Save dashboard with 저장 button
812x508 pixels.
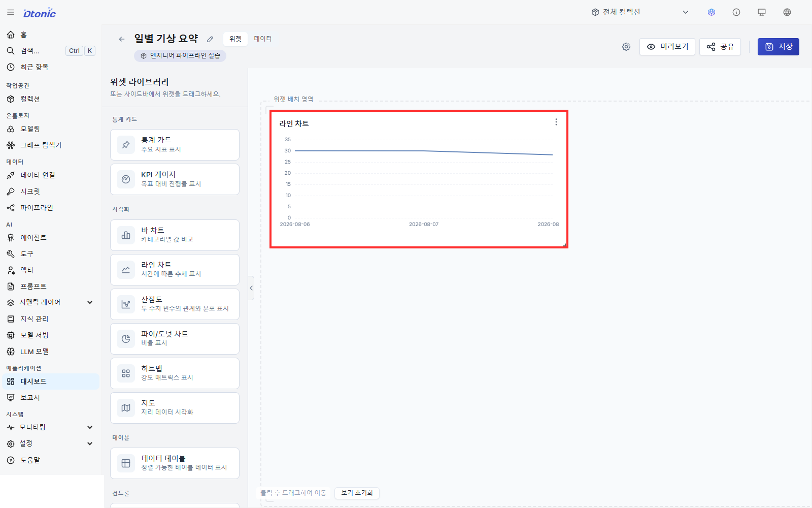click(x=779, y=47)
